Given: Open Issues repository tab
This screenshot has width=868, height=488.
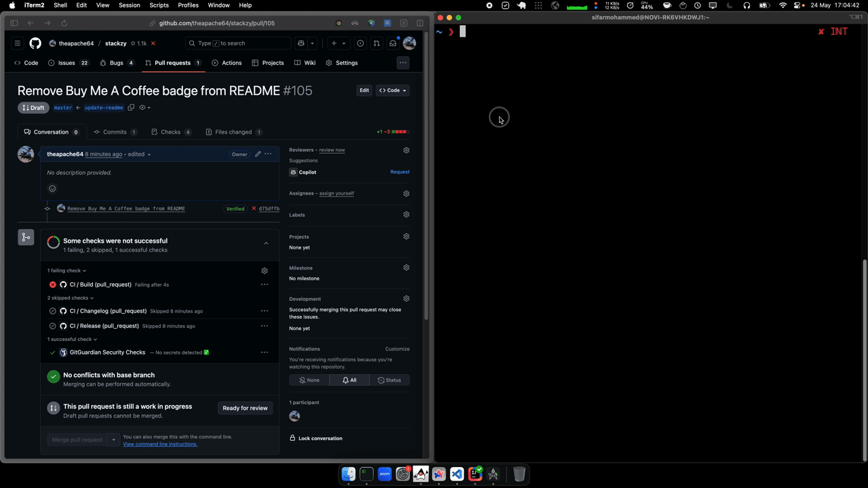Looking at the screenshot, I should coord(68,63).
